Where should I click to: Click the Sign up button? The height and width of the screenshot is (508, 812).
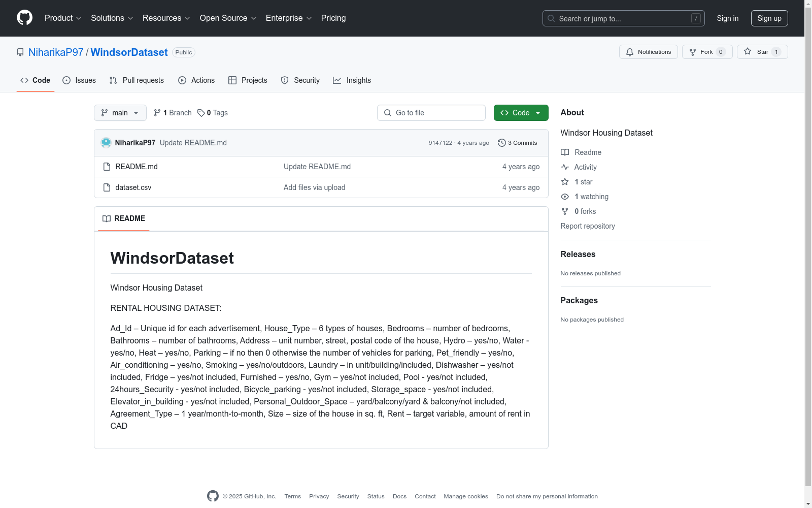tap(769, 18)
